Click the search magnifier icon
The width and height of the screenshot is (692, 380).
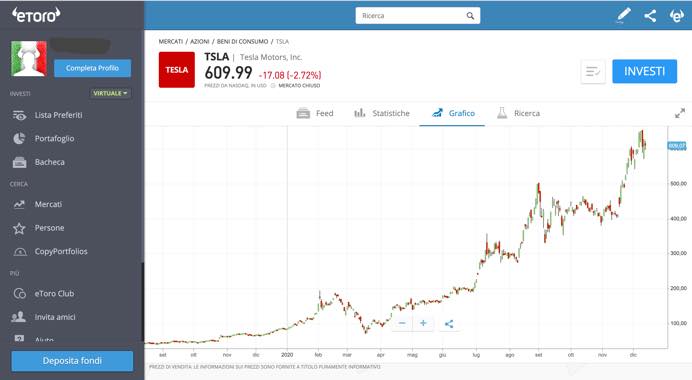tap(470, 16)
